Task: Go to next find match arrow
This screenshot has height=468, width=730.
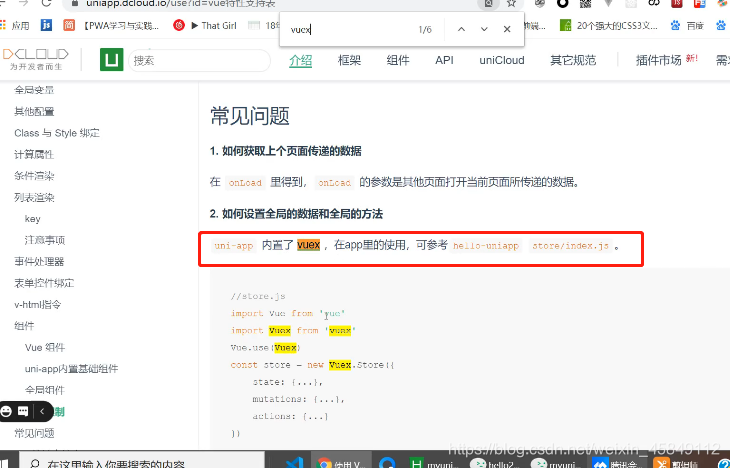Action: point(484,29)
